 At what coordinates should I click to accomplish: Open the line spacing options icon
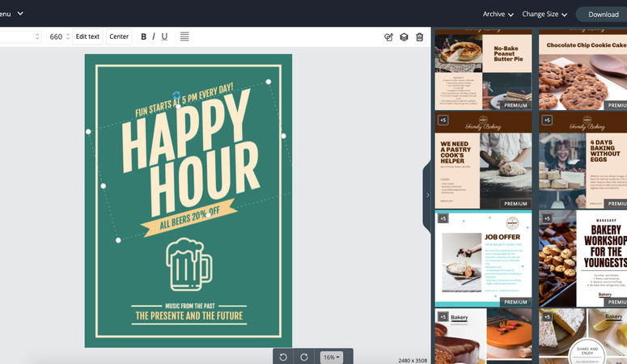coord(184,36)
